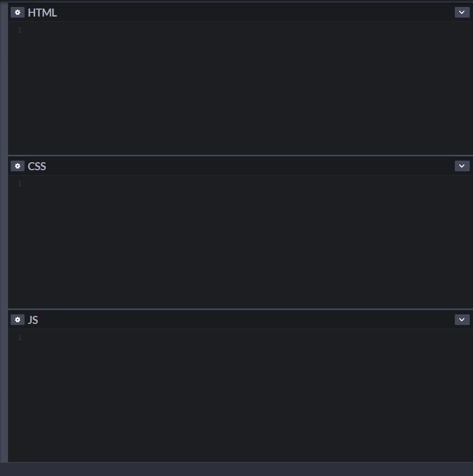Open the HTML panel settings gear

[x=18, y=12]
